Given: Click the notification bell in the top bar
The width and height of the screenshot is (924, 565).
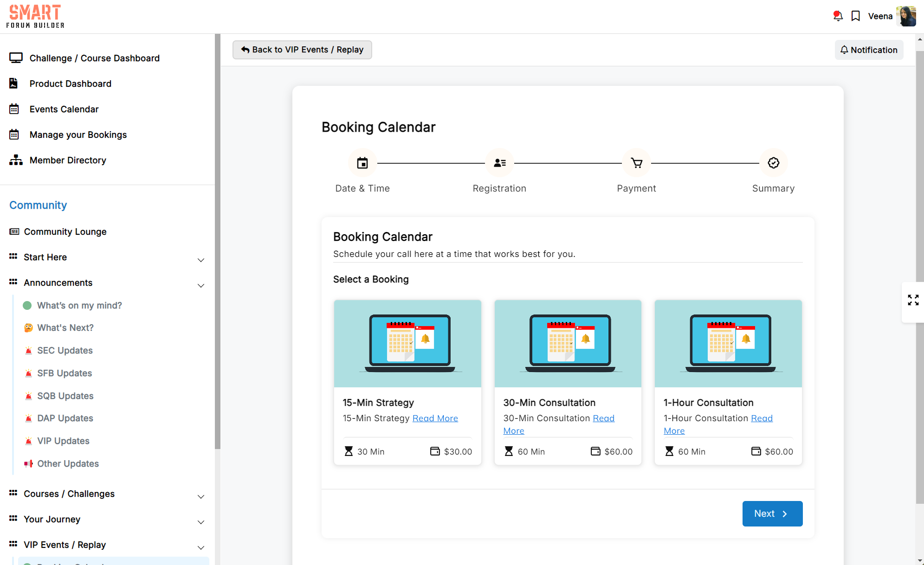Looking at the screenshot, I should coord(838,16).
